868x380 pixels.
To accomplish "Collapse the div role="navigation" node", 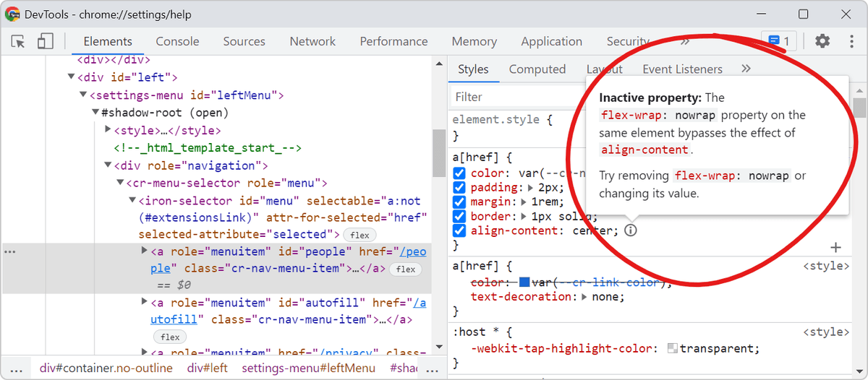I will coord(108,165).
